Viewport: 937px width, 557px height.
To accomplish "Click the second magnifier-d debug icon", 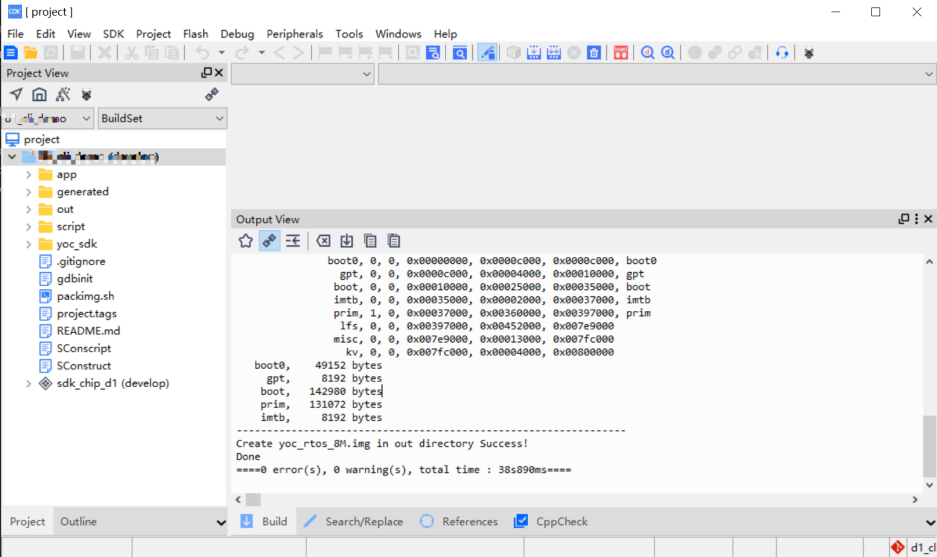I will click(668, 53).
